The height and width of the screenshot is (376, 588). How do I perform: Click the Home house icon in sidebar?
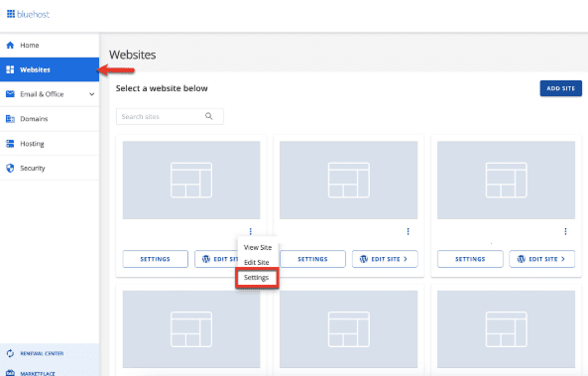pos(10,45)
